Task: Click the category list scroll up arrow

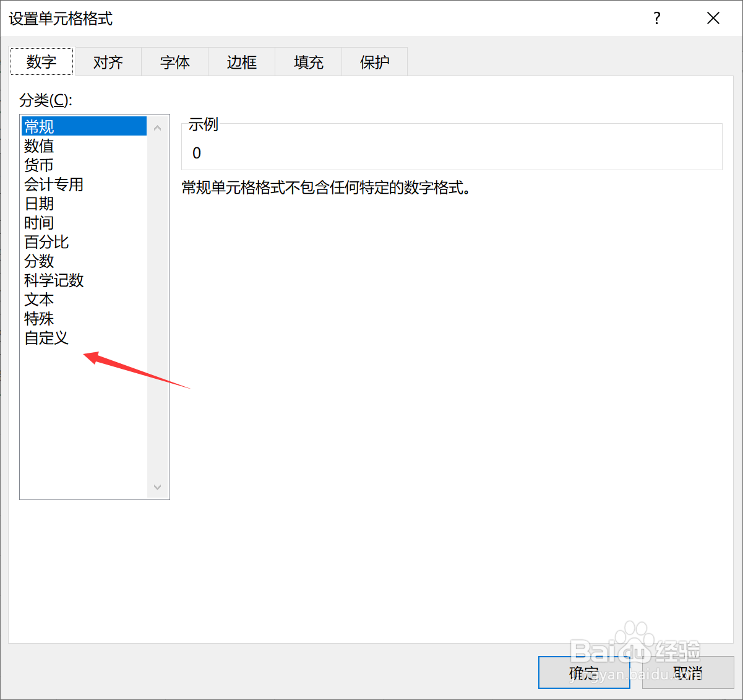Action: coord(157,127)
